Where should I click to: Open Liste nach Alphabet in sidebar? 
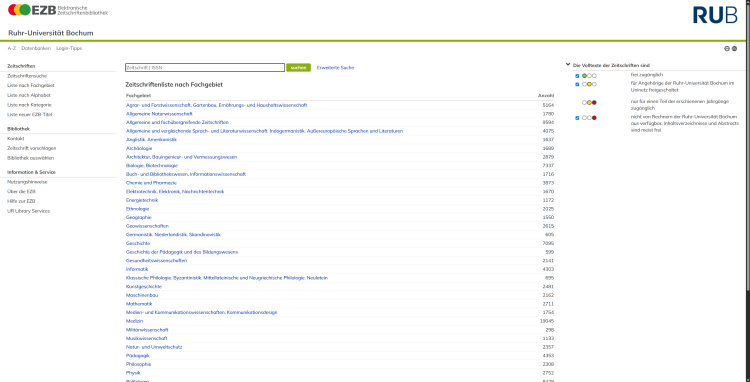(29, 95)
